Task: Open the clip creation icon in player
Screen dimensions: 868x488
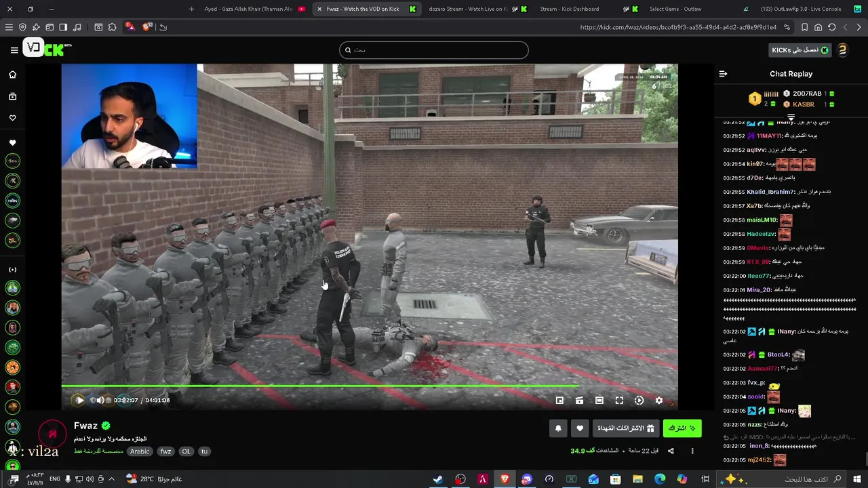Action: pos(579,401)
